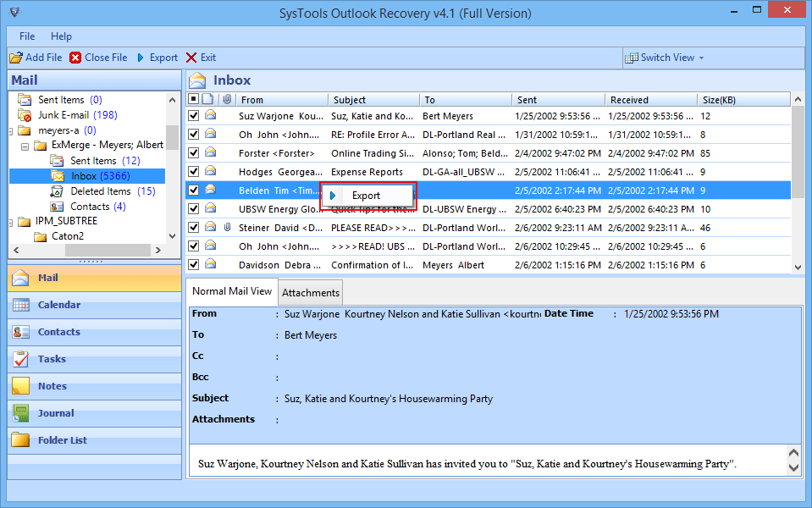Click the Add File folder icon

[x=16, y=58]
